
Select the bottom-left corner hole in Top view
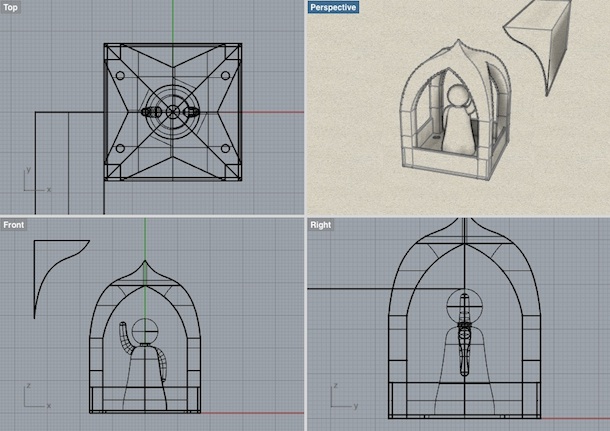(119, 149)
